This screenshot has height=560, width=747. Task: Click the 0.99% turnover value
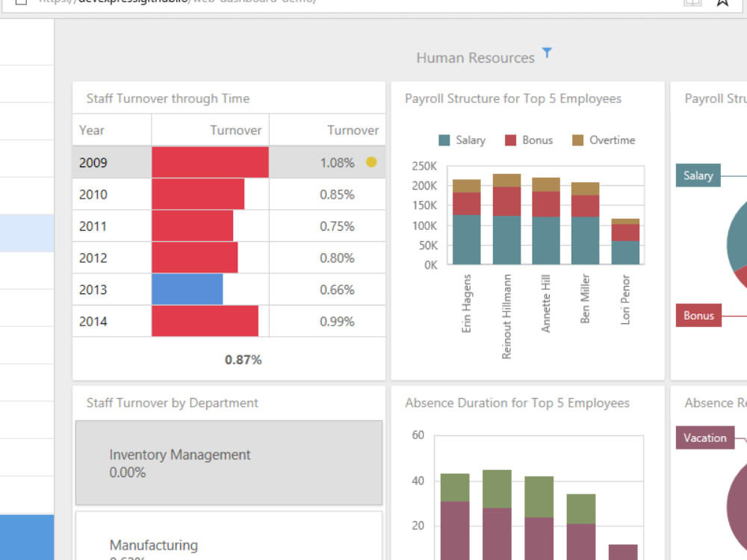pyautogui.click(x=338, y=321)
